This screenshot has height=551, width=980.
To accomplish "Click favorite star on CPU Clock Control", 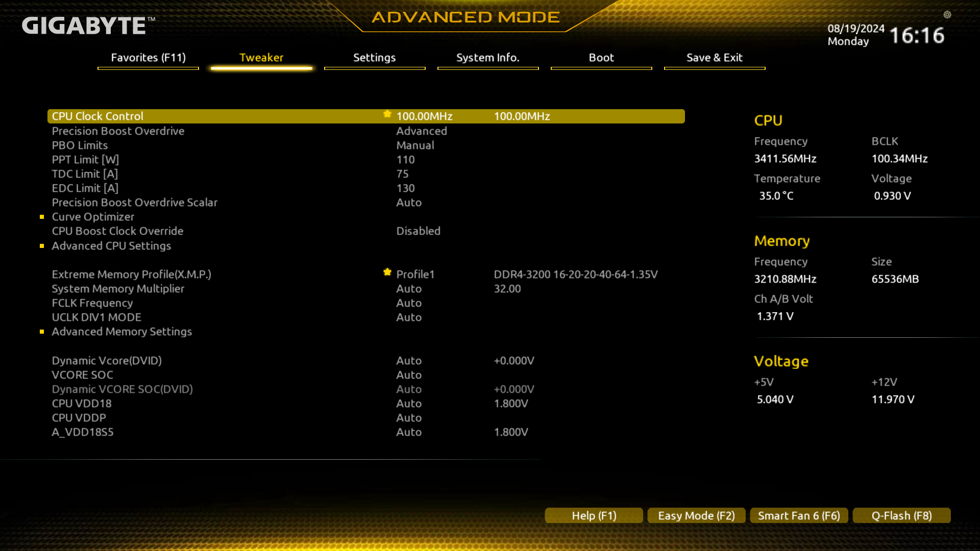I will [387, 114].
